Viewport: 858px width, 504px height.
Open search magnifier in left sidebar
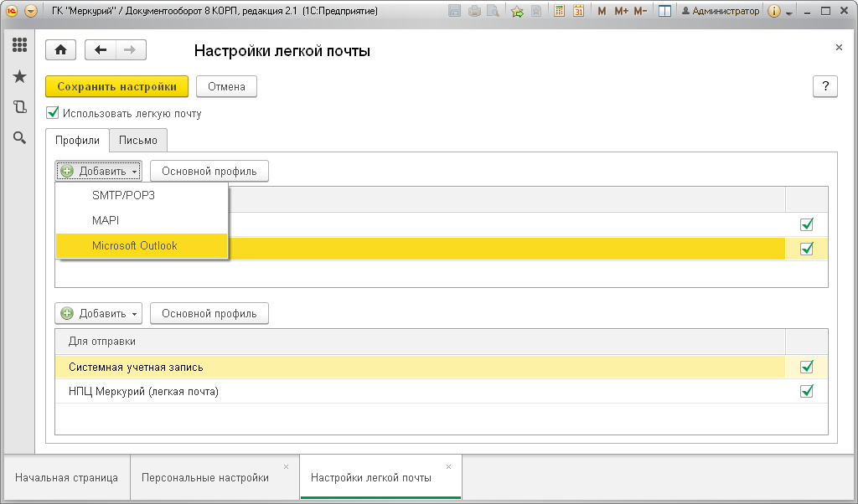coord(20,138)
